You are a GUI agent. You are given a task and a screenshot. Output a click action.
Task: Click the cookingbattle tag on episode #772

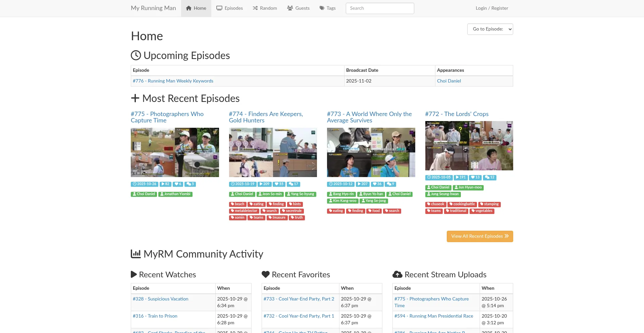click(462, 204)
